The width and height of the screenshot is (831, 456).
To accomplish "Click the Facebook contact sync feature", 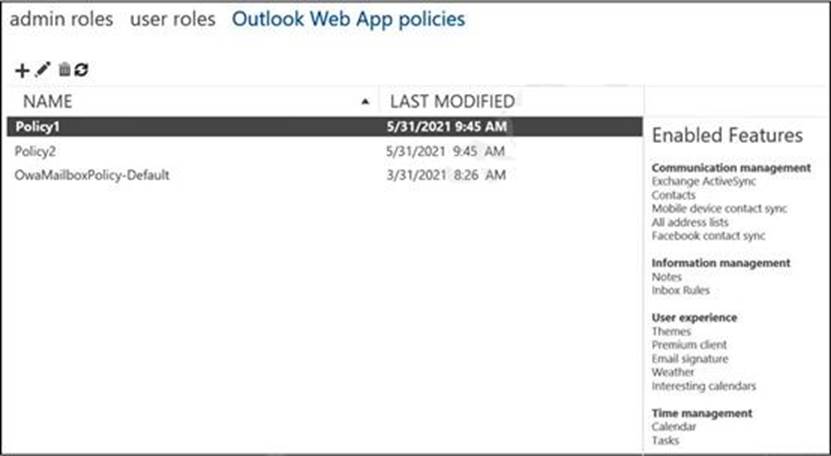I will tap(708, 236).
